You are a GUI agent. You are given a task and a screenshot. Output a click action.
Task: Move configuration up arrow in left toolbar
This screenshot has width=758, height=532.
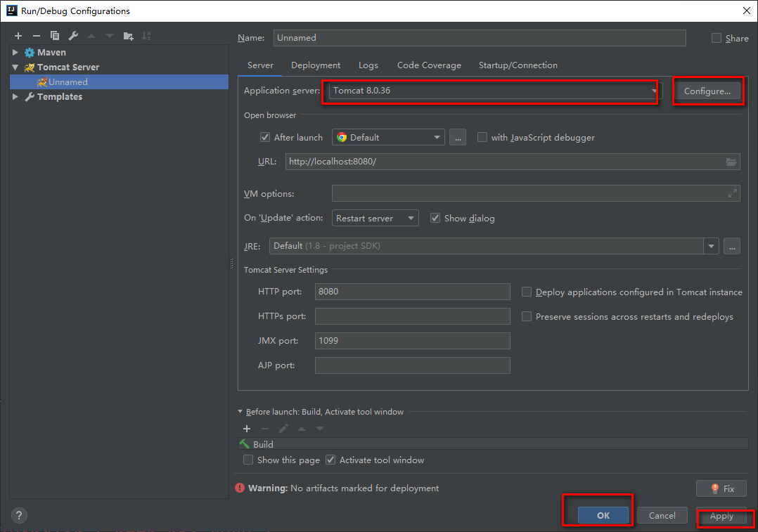(91, 36)
